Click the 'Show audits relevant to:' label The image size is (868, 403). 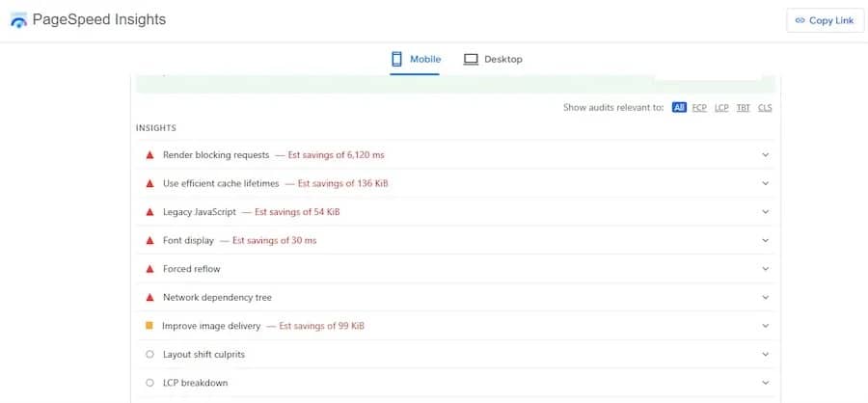613,107
